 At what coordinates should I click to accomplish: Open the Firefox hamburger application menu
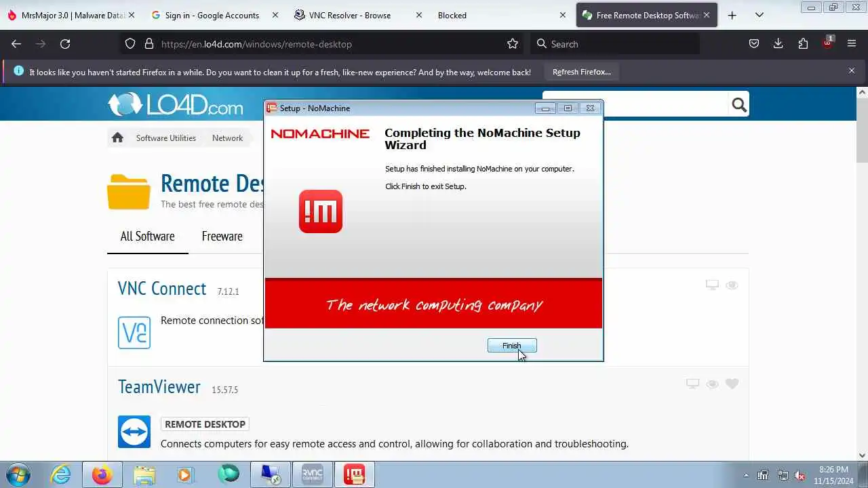[x=852, y=44]
